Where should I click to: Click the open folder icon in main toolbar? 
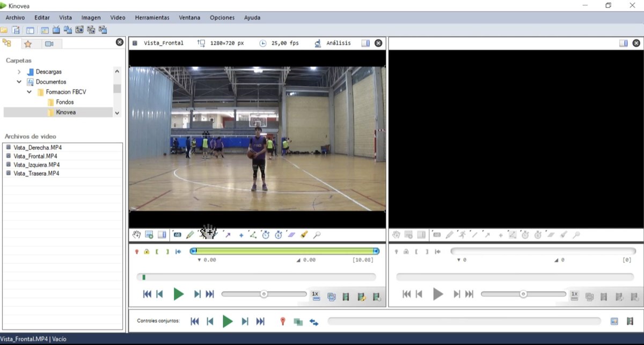4,30
